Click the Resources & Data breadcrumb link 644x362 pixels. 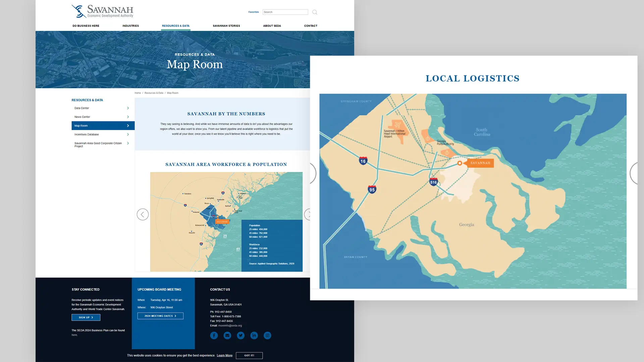(x=154, y=93)
